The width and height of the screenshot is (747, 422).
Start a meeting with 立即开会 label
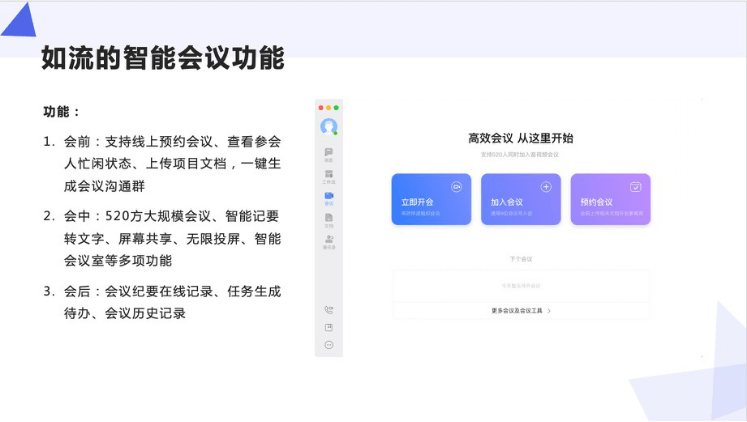[417, 202]
